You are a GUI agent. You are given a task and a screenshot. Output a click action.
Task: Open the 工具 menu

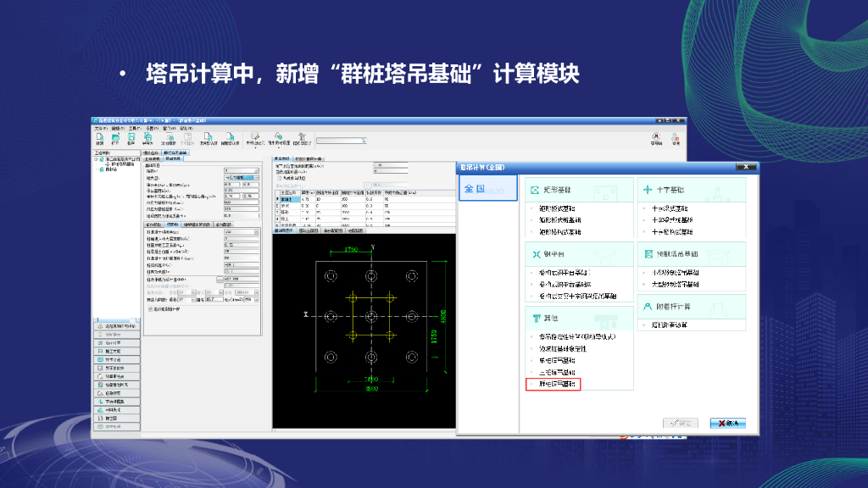point(134,129)
